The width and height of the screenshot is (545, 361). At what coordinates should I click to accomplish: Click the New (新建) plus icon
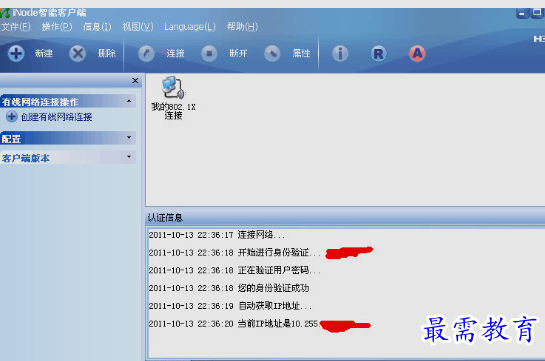tap(16, 54)
